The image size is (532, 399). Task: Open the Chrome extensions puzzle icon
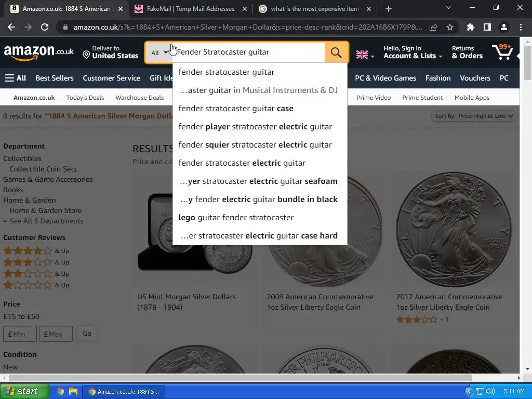pyautogui.click(x=471, y=27)
